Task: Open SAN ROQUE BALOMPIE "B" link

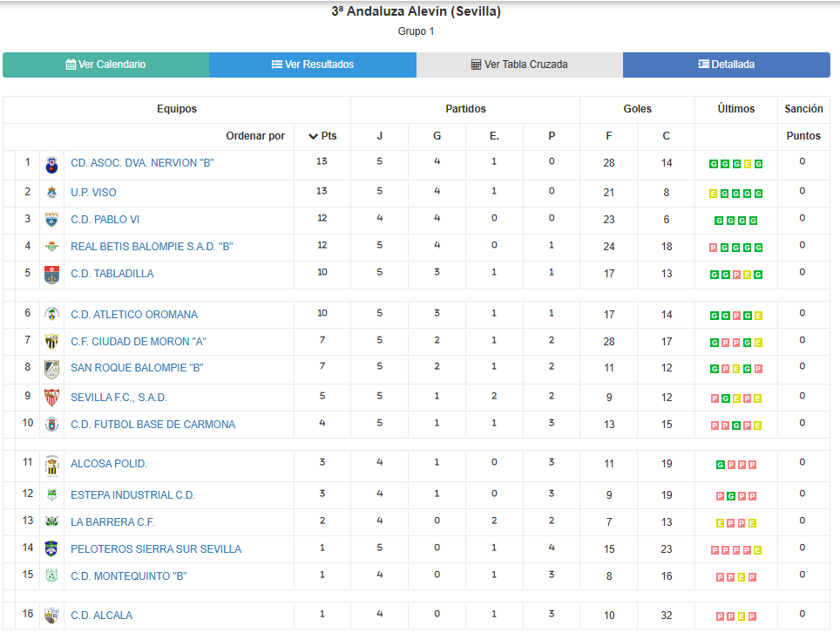Action: point(137,368)
